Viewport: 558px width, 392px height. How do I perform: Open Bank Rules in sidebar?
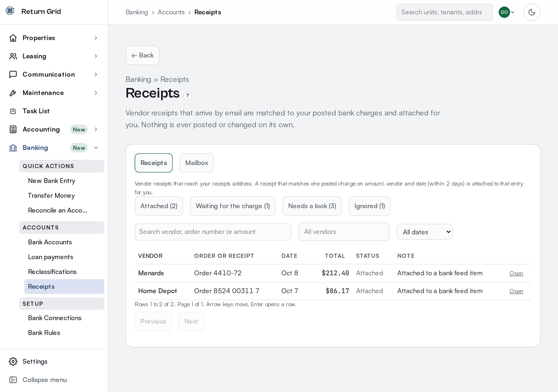[x=44, y=333]
